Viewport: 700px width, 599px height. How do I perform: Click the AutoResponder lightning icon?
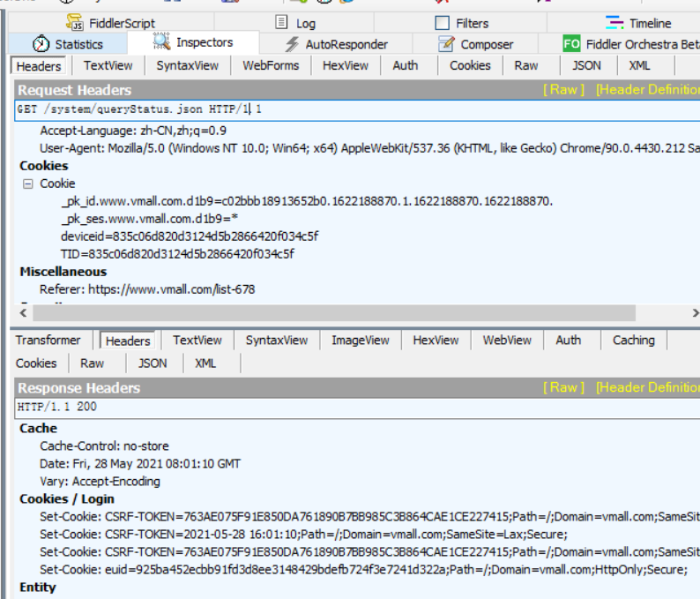click(292, 44)
